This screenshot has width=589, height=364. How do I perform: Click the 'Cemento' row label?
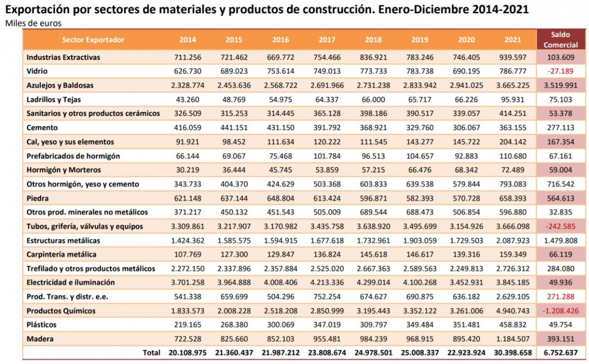tap(42, 128)
